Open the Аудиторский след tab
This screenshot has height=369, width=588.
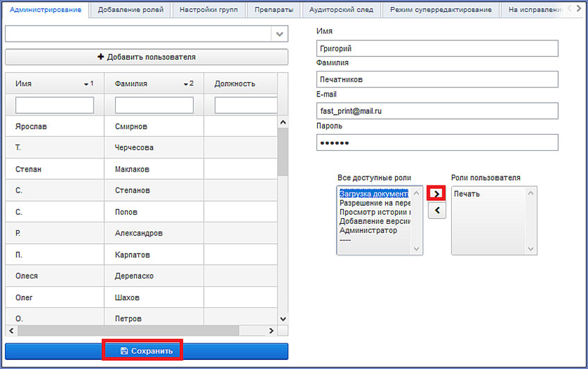coord(342,10)
